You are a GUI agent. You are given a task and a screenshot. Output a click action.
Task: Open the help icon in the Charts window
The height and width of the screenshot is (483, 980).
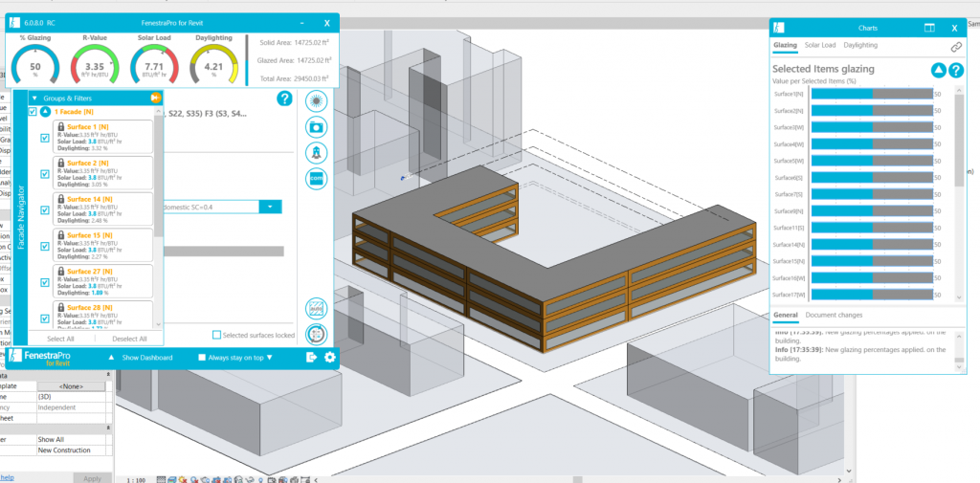click(x=956, y=70)
